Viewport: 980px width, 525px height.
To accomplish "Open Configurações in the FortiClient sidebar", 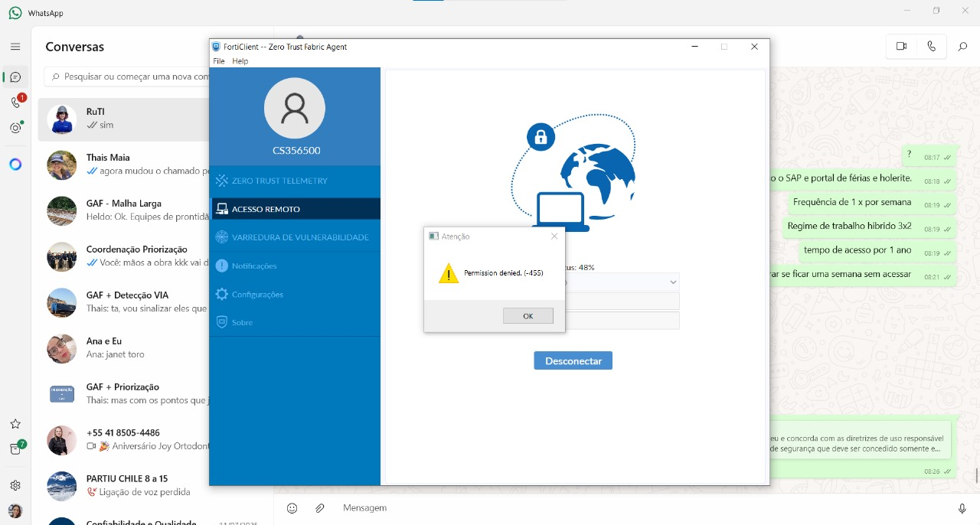I will pos(295,294).
